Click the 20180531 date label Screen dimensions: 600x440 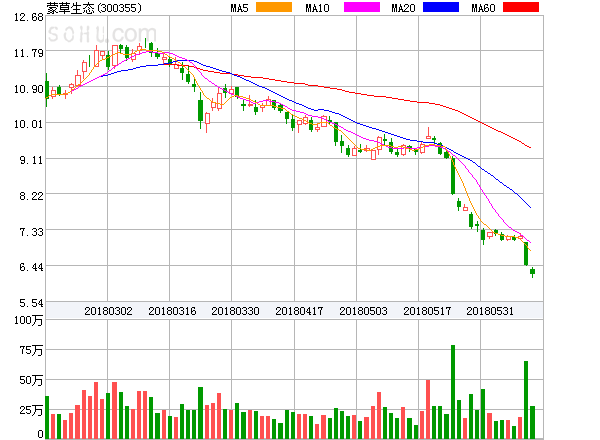click(490, 311)
